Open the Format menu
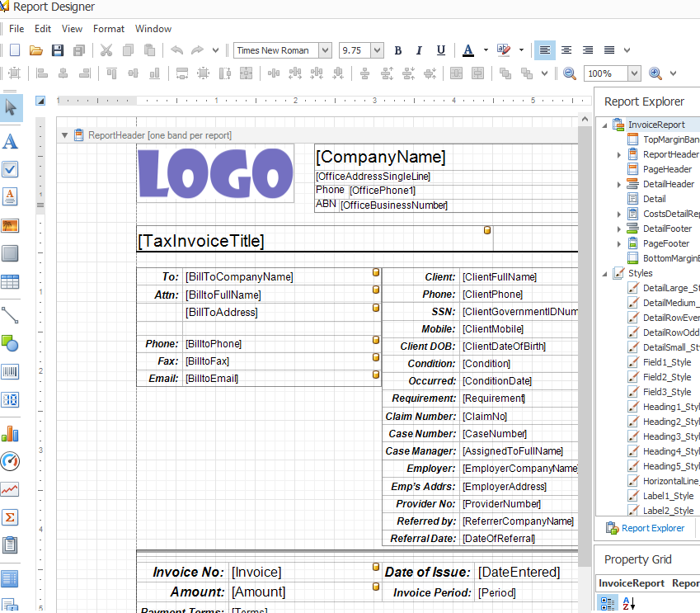Screen dimensions: 700x613 (x=109, y=29)
